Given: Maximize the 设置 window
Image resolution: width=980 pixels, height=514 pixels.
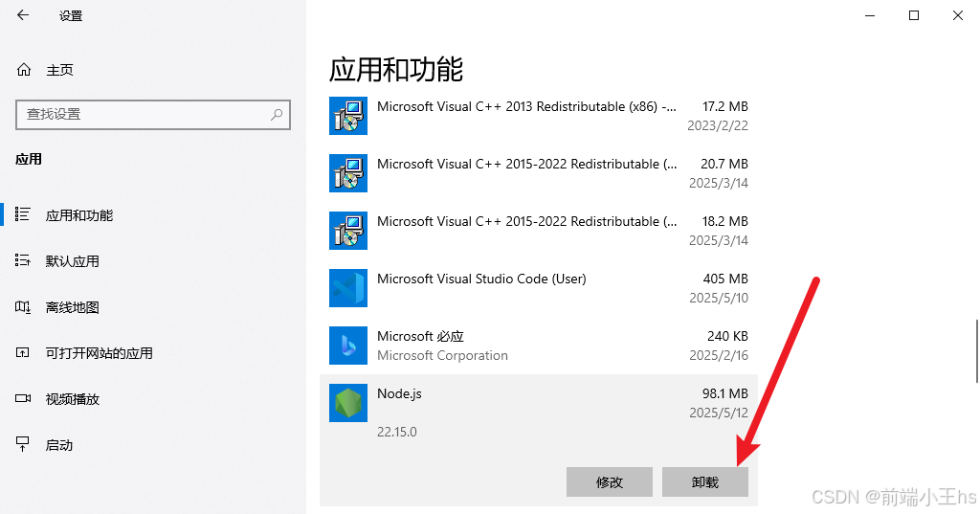Looking at the screenshot, I should click(914, 15).
